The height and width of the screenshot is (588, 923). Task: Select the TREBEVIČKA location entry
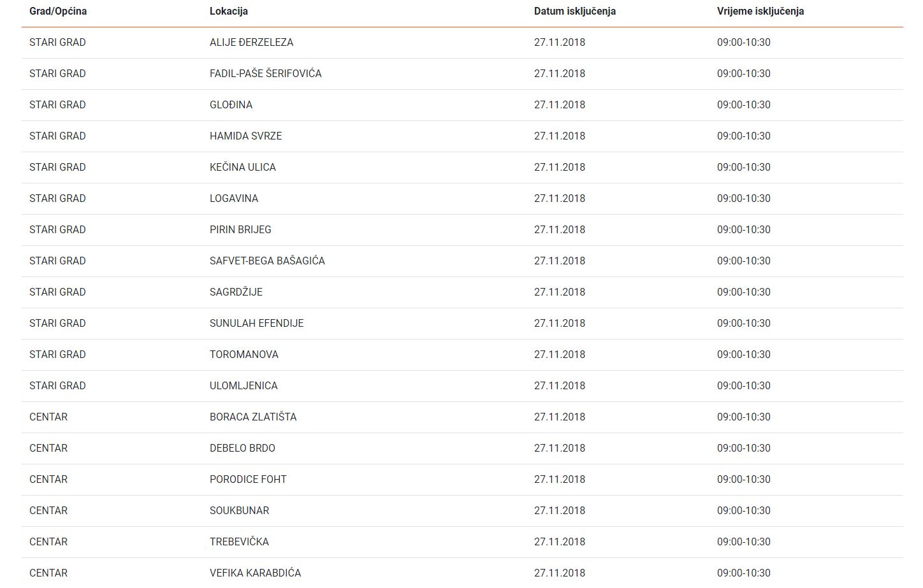[x=239, y=542]
